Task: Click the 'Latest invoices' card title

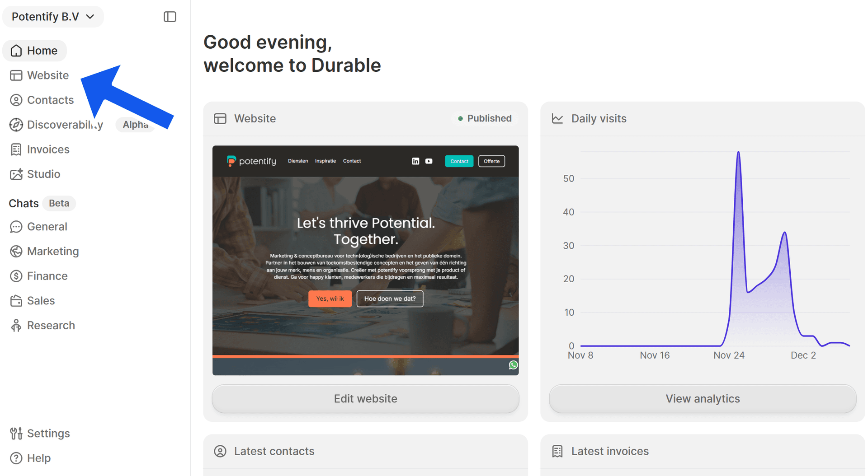Action: [x=610, y=451]
